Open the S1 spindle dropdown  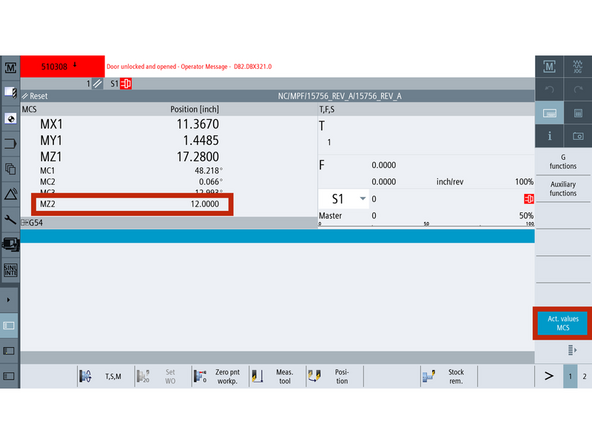point(343,199)
